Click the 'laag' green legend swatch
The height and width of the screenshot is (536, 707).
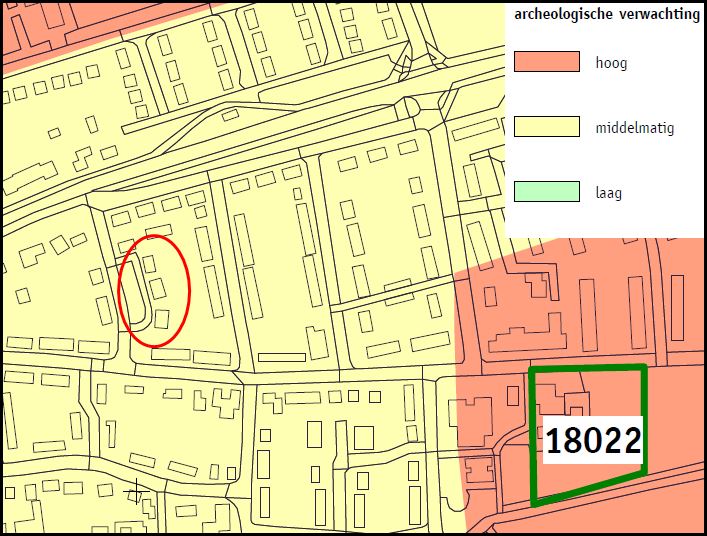[x=546, y=191]
